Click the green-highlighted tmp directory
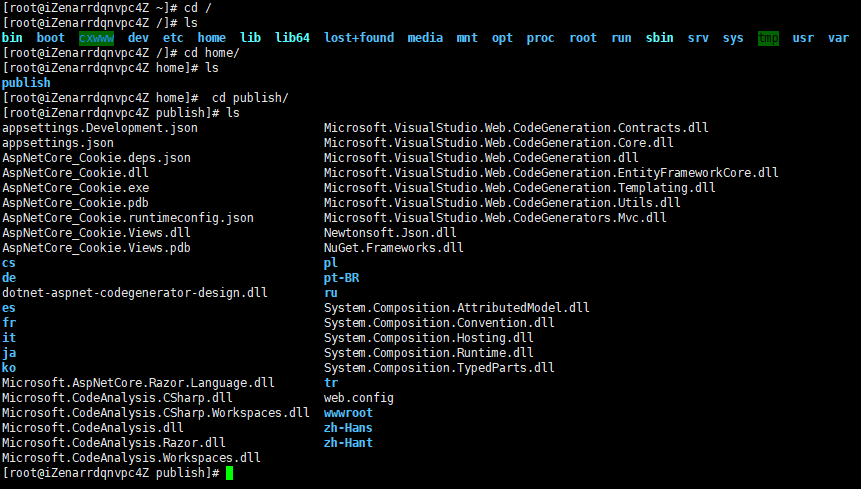This screenshot has width=861, height=489. tap(768, 38)
